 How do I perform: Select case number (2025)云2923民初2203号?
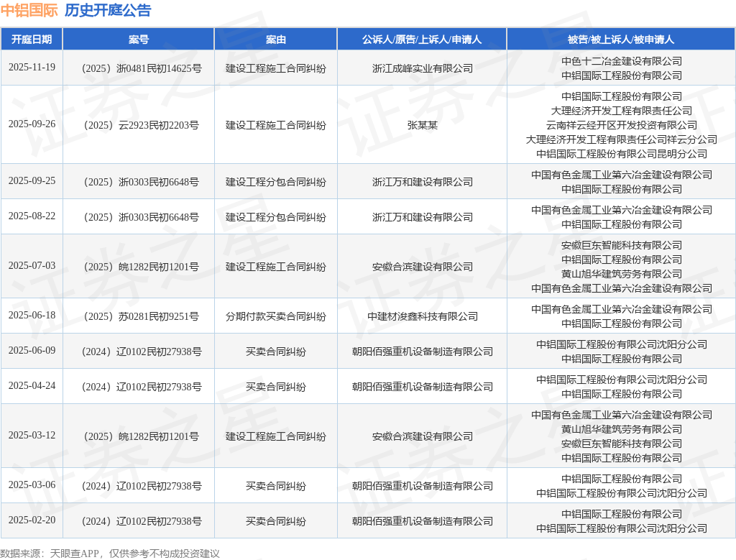point(142,125)
